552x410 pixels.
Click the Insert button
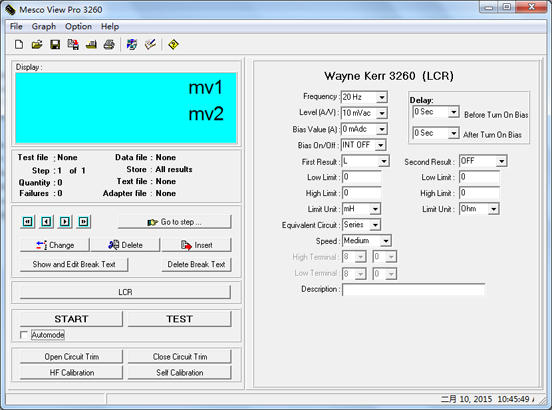coord(196,245)
